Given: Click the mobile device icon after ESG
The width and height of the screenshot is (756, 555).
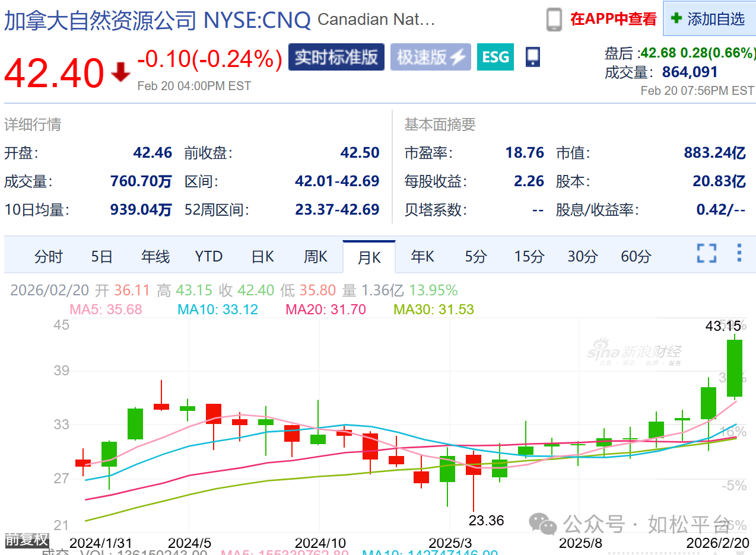Looking at the screenshot, I should [532, 57].
